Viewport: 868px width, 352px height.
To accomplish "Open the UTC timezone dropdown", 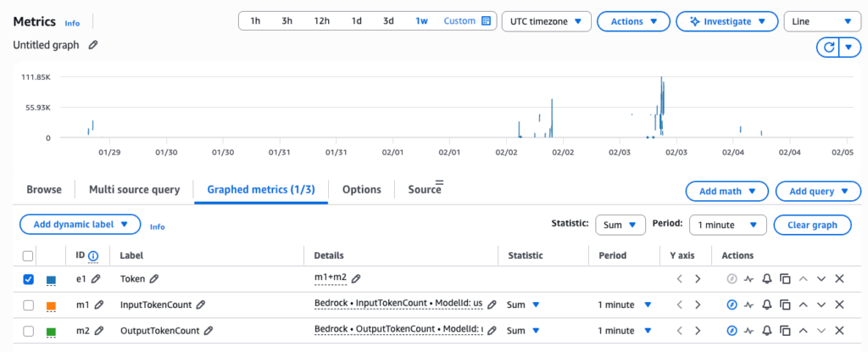I will click(x=546, y=21).
